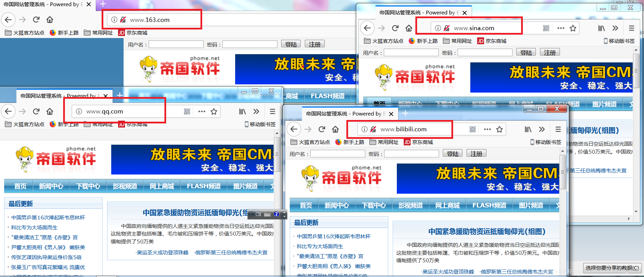The image size is (644, 277).
Task: Click 帝国软件 logo in the qq.com window
Action: pyautogui.click(x=56, y=159)
